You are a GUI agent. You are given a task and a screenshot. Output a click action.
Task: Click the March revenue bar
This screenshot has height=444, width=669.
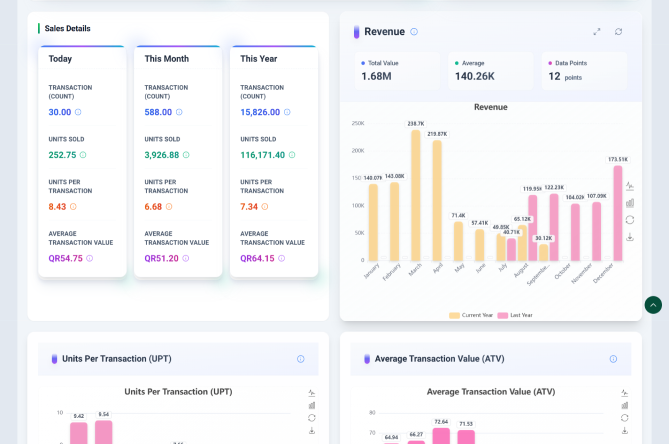tap(415, 196)
